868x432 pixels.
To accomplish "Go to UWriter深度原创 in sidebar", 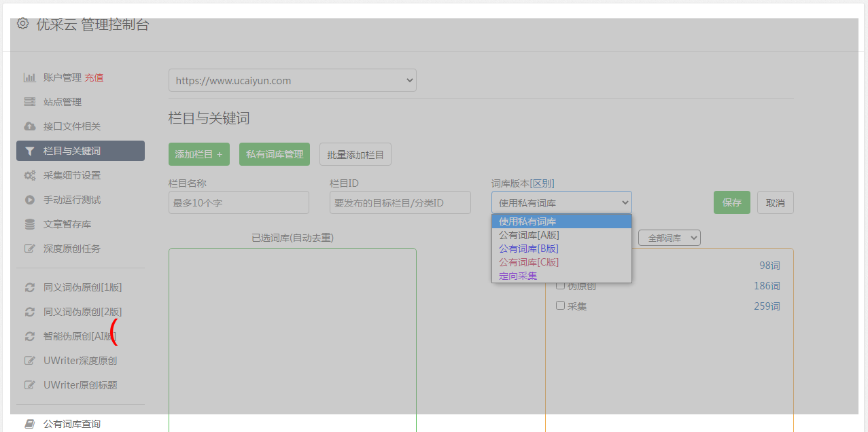I will coord(80,361).
